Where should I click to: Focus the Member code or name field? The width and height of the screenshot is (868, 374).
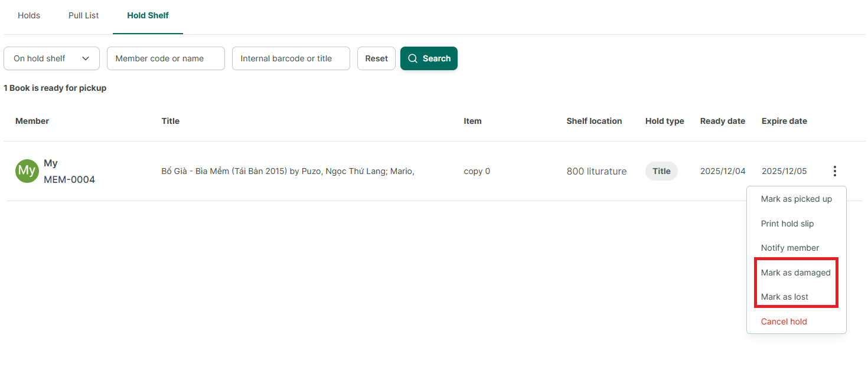pos(166,58)
